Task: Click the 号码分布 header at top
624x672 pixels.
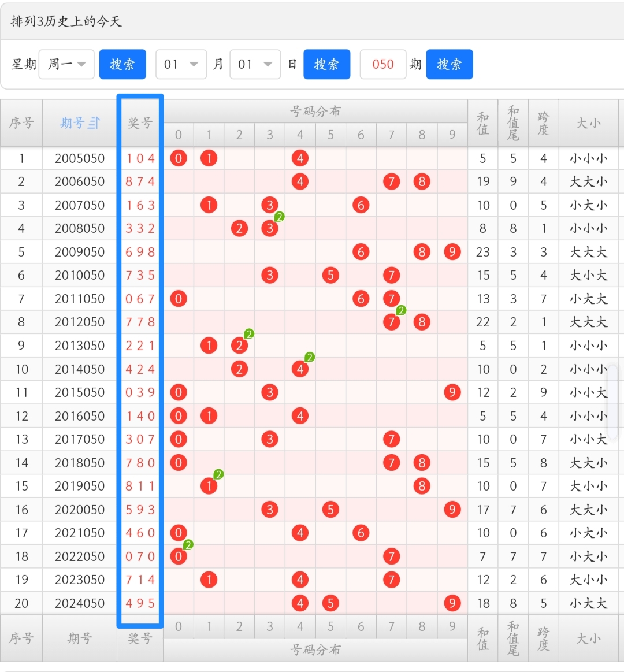Action: (315, 112)
